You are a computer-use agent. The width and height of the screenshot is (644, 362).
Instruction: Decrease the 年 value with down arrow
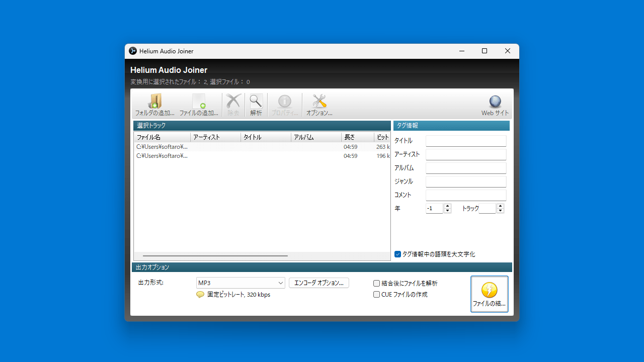pos(447,211)
